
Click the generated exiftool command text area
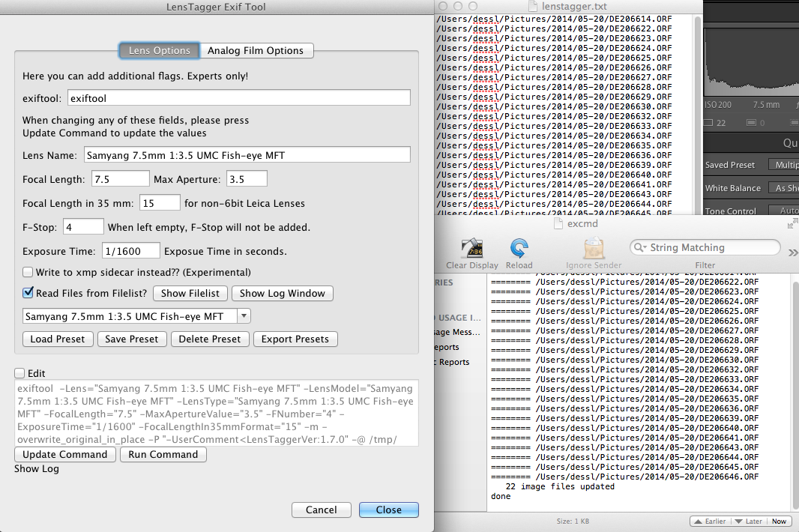(217, 413)
